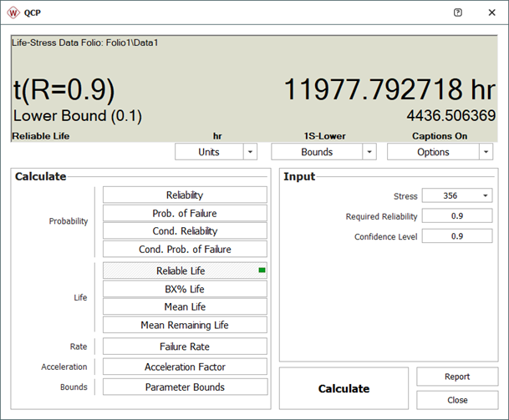
Task: Click the Report button
Action: [457, 377]
